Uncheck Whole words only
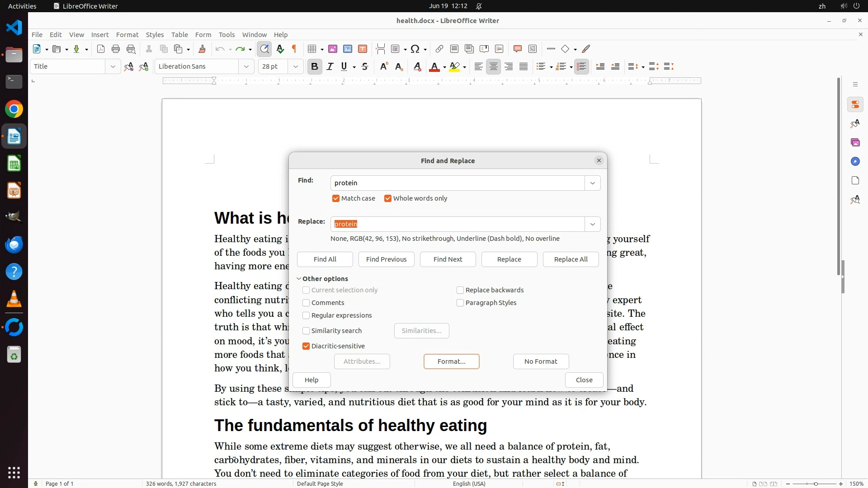Image resolution: width=868 pixels, height=488 pixels. click(x=388, y=198)
